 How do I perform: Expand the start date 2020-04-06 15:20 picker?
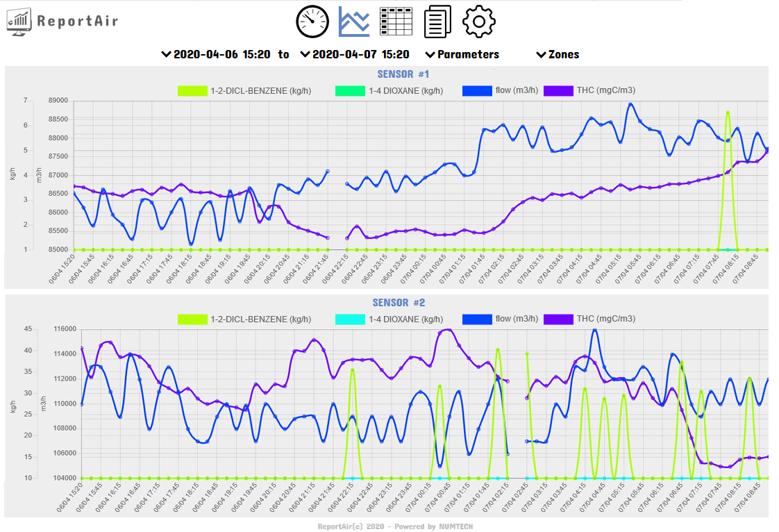coord(215,54)
